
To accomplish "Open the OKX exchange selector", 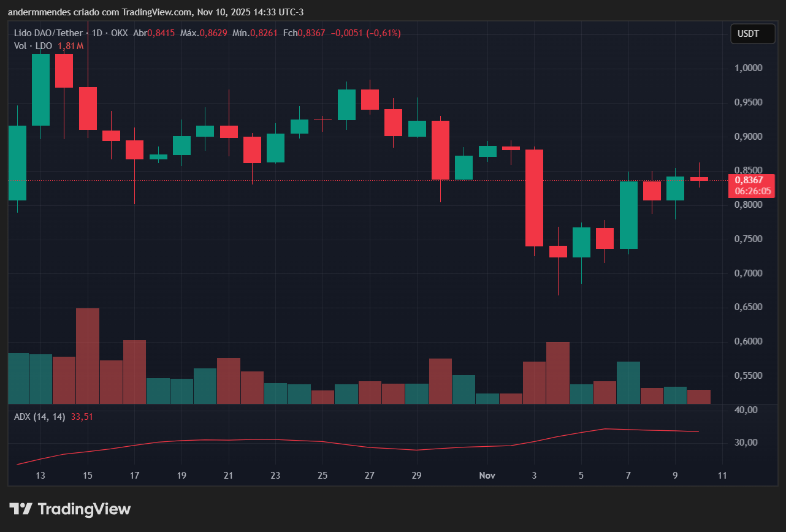I will click(x=120, y=33).
